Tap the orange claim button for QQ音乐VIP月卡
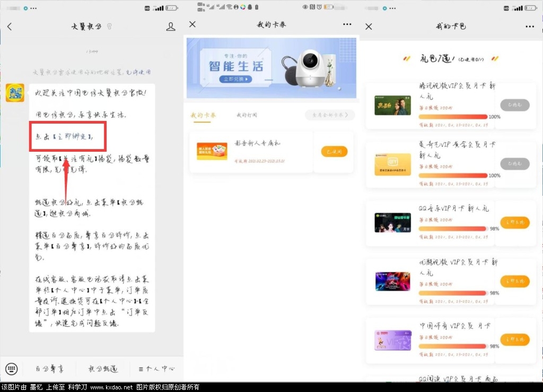The image size is (543, 392). pos(515,222)
